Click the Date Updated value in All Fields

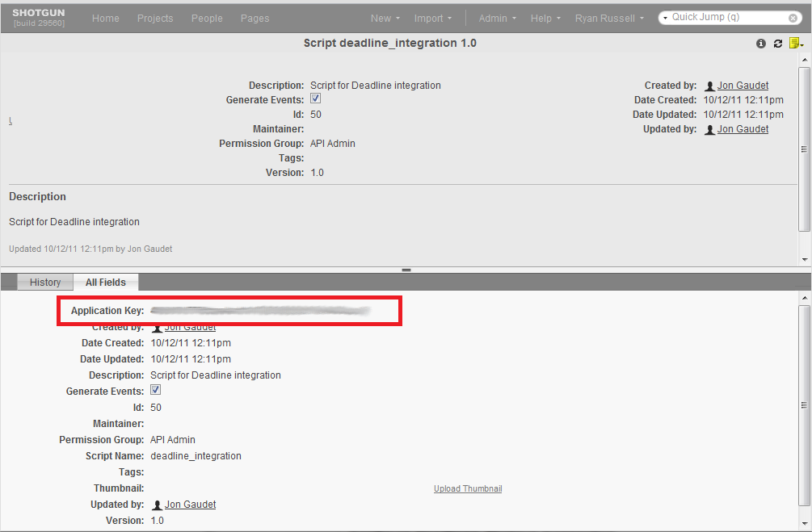(191, 359)
